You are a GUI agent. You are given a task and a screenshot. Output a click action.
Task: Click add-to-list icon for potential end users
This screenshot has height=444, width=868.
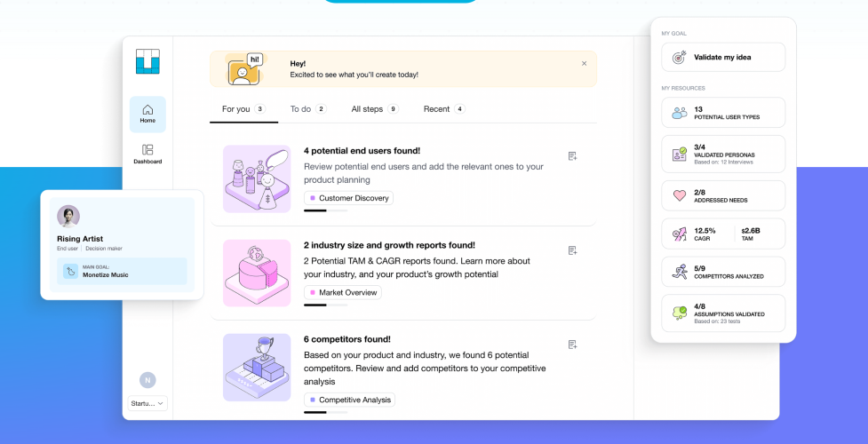(x=573, y=156)
